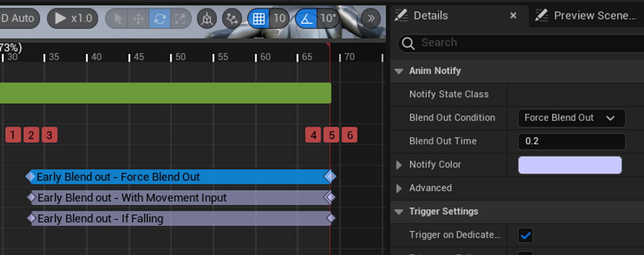Viewport: 644px width, 255px height.
Task: Click the Blend Out Time field
Action: [572, 141]
